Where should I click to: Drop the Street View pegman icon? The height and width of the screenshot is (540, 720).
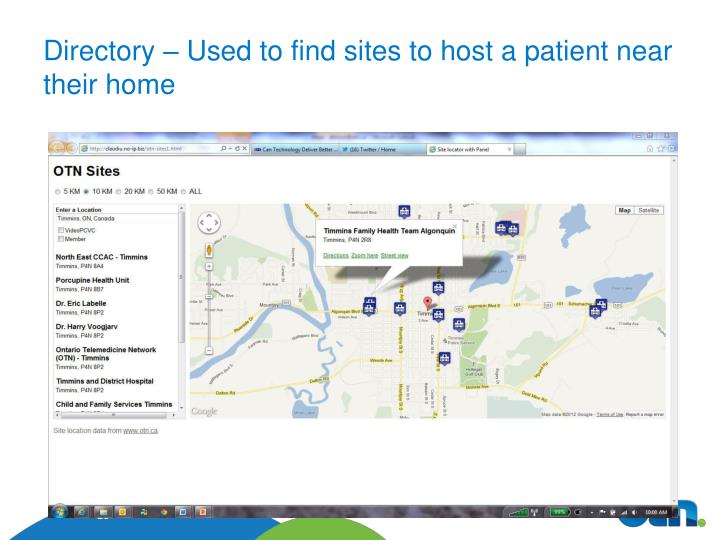point(209,250)
